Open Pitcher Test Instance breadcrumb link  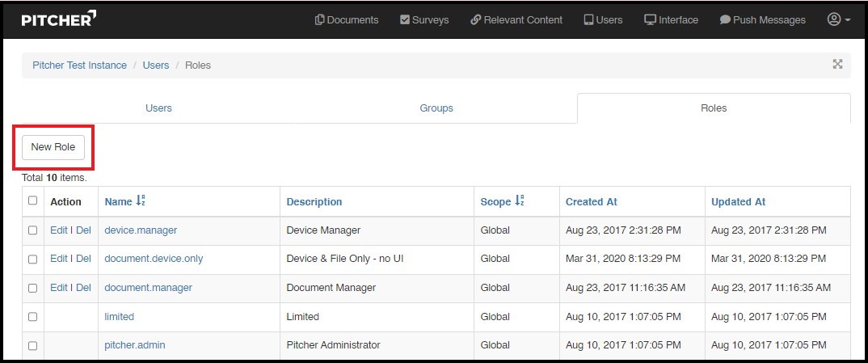tap(79, 65)
